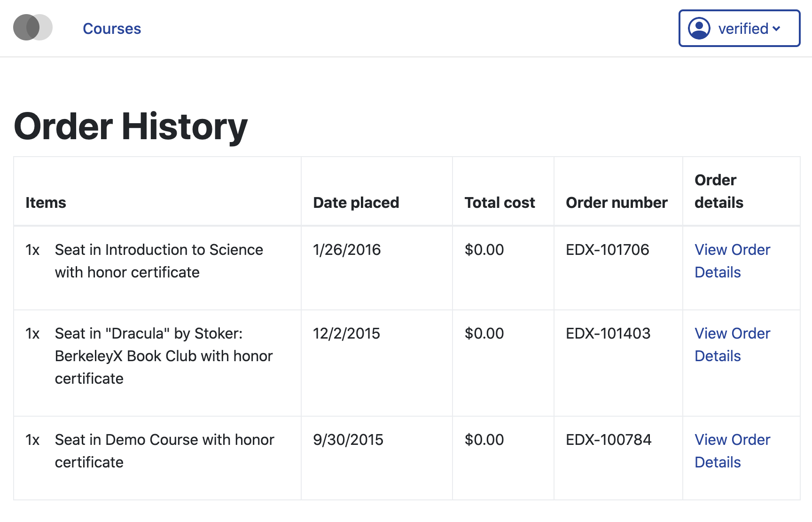Screen dimensions: 812x522
Task: Click the user avatar icon
Action: [699, 29]
